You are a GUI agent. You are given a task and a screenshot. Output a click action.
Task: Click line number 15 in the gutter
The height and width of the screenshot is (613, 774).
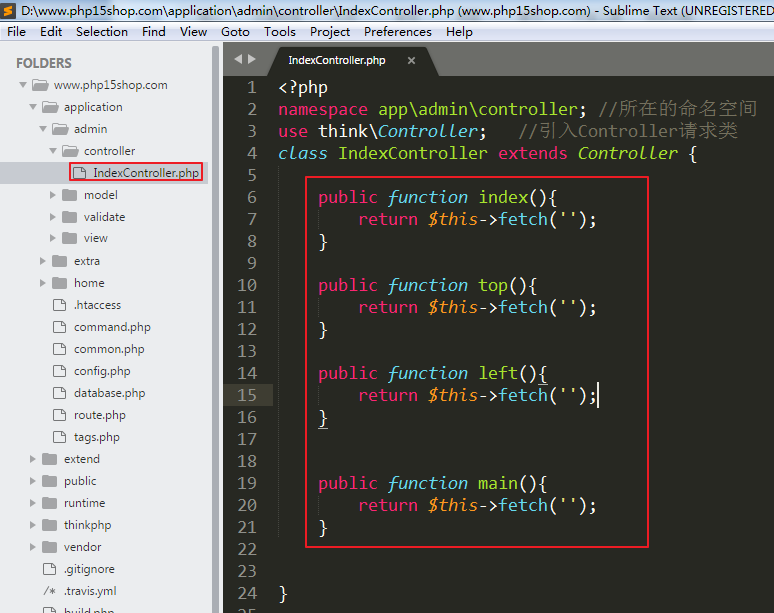point(246,395)
